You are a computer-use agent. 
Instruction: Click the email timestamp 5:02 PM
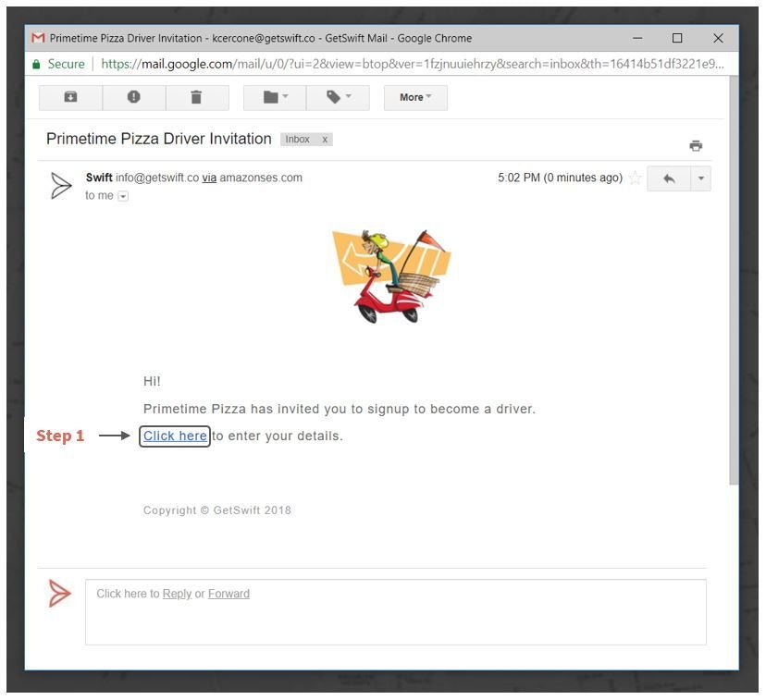[x=561, y=178]
